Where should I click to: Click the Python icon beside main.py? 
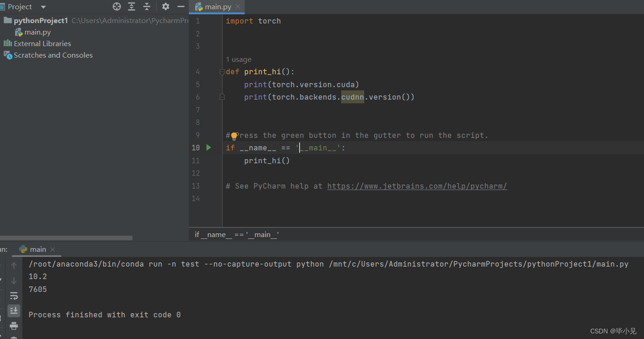pyautogui.click(x=19, y=32)
